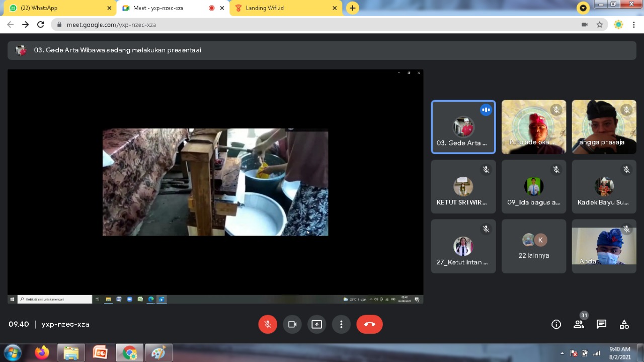Expand the 22 lainnya participants tile
The height and width of the screenshot is (362, 644).
[533, 246]
